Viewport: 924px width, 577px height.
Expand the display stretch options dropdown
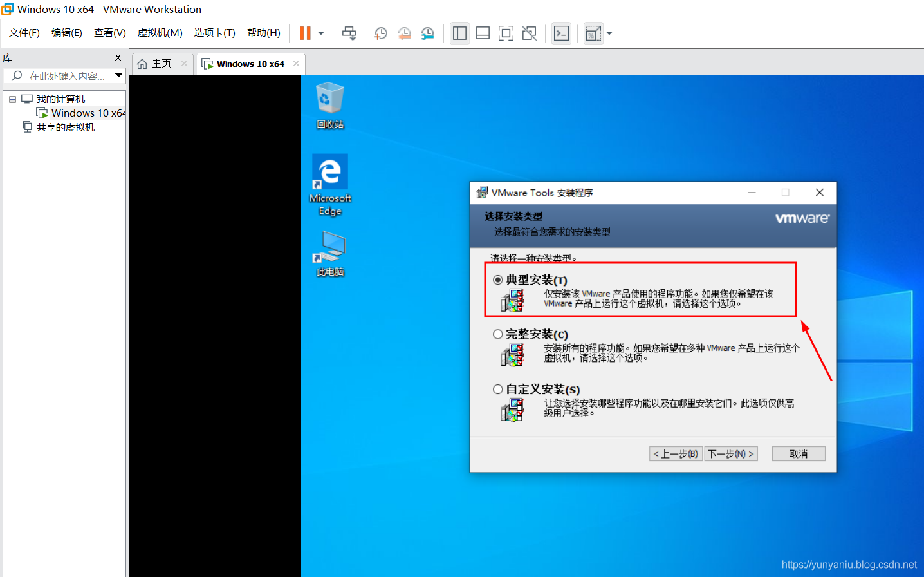[x=609, y=33]
